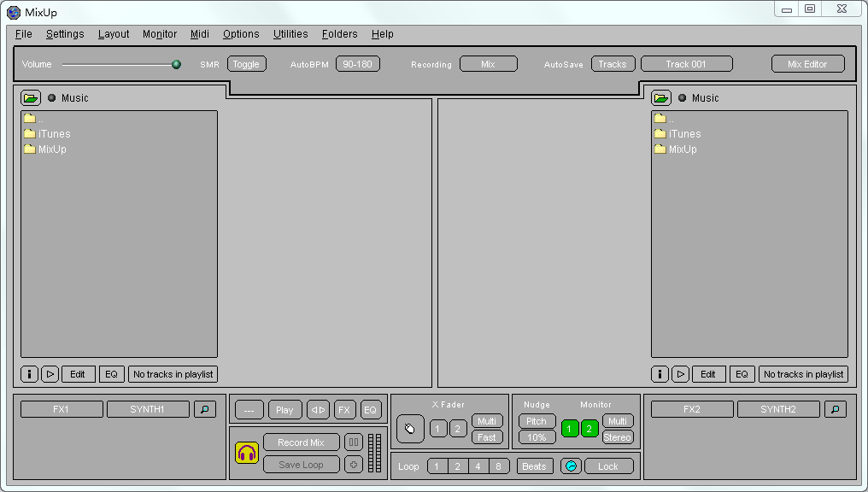Open MixUp folder in left browser
Viewport: 868px width, 492px height.
44,149
